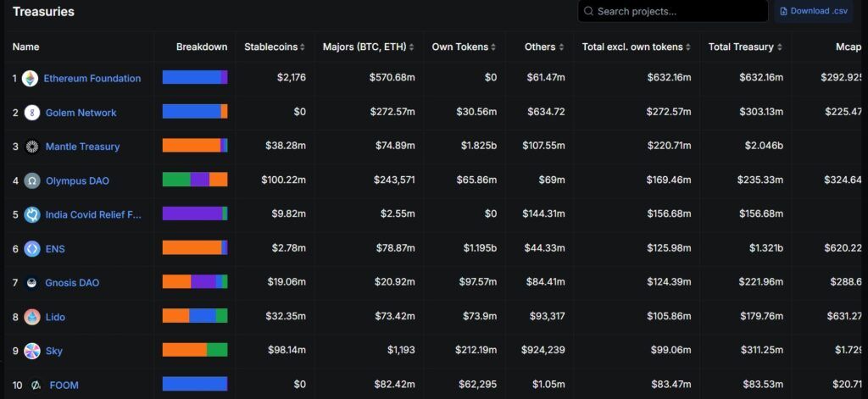Click the India Covid Relief Fund logo
Viewport: 868px width, 399px height.
(32, 214)
